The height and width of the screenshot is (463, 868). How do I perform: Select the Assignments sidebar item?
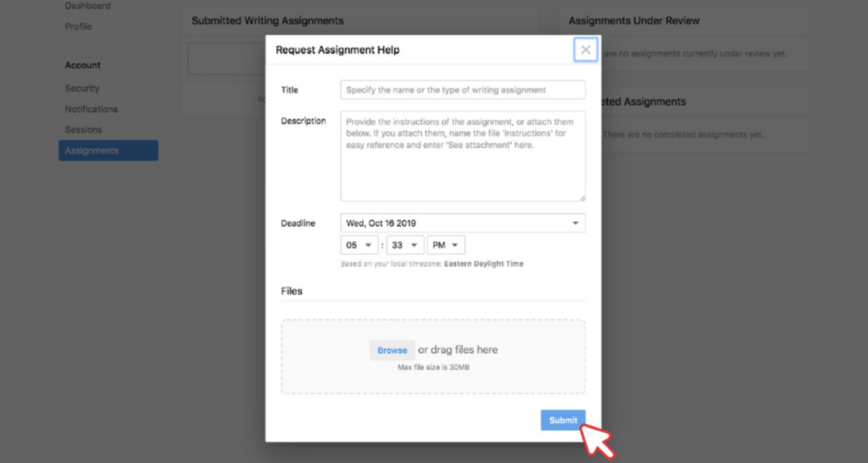(x=90, y=150)
